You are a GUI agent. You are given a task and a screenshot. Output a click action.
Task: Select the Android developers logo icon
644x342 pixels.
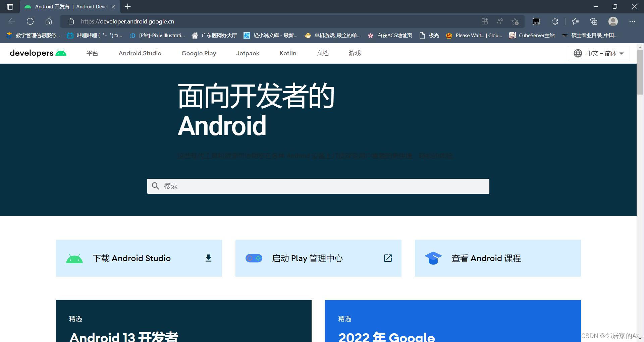click(x=61, y=53)
